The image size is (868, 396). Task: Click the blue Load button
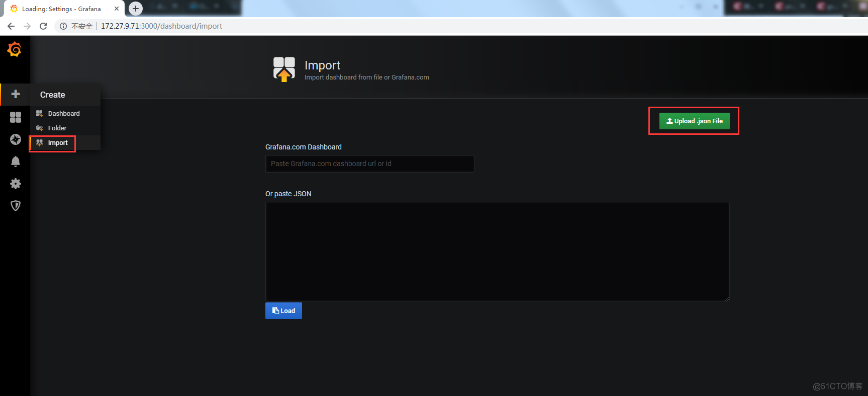[x=283, y=310]
